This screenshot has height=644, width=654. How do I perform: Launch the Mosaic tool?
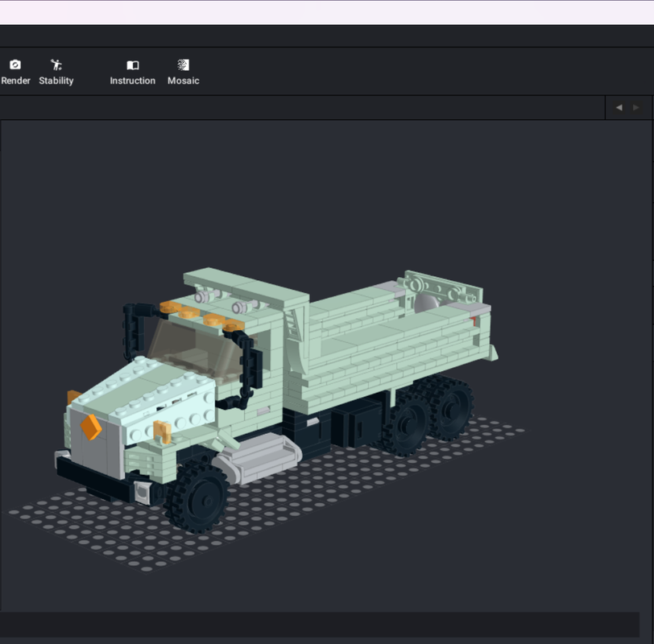[184, 72]
